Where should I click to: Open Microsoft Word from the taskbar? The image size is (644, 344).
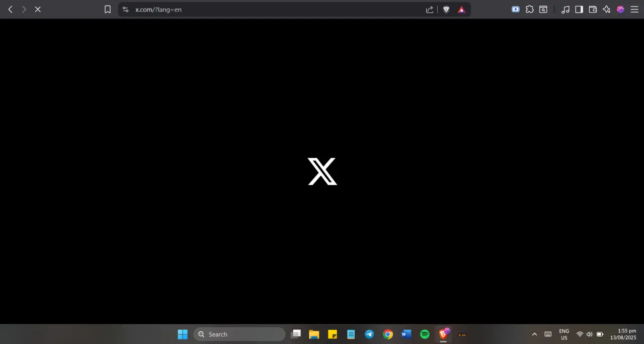coord(407,334)
